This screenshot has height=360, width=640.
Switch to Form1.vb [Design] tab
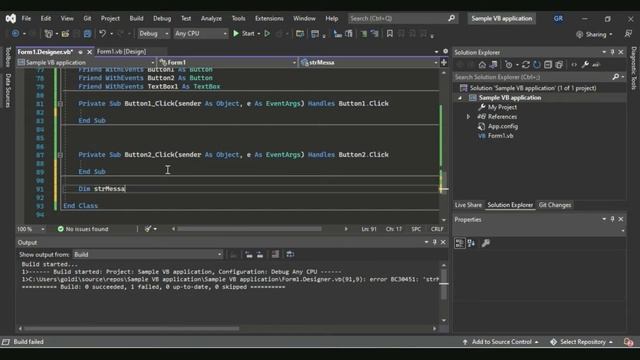[x=121, y=51]
